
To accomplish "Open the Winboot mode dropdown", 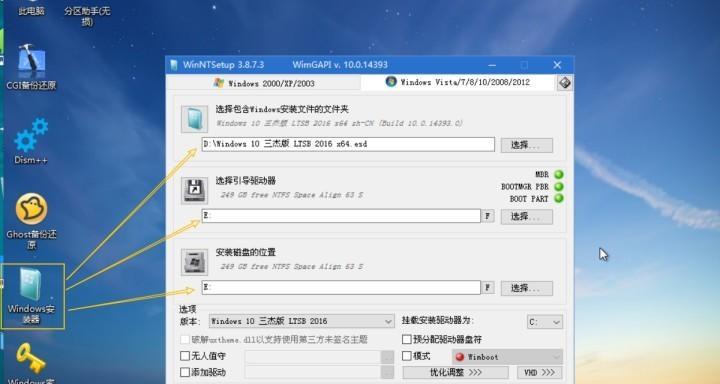I will click(x=507, y=357).
